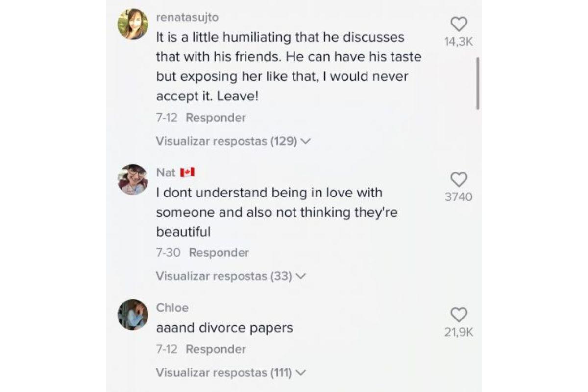This screenshot has width=588, height=392.
Task: Open renatasujto's profile avatar
Action: (x=133, y=24)
